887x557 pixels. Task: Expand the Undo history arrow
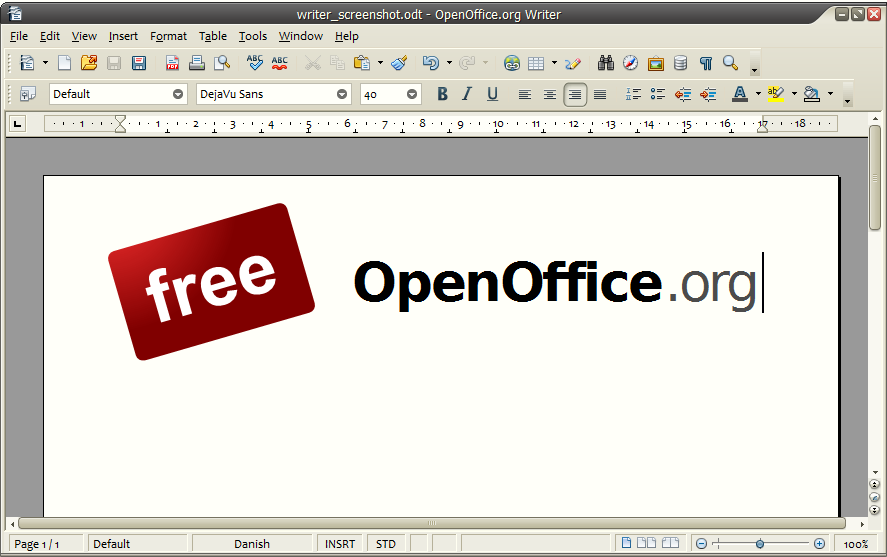449,63
